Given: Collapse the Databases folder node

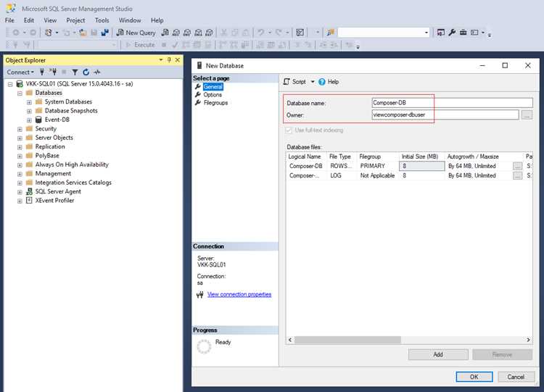Looking at the screenshot, I should click(20, 93).
